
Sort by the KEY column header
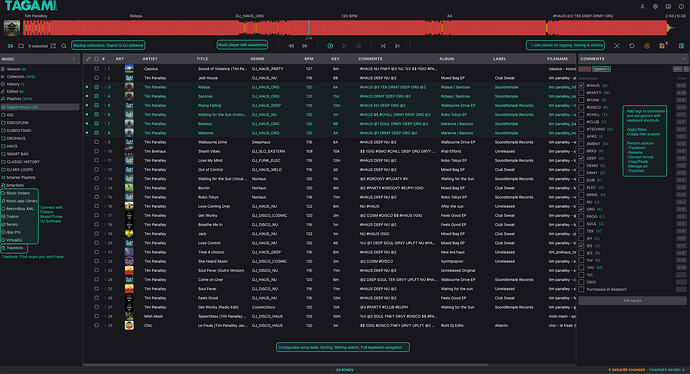(x=335, y=59)
